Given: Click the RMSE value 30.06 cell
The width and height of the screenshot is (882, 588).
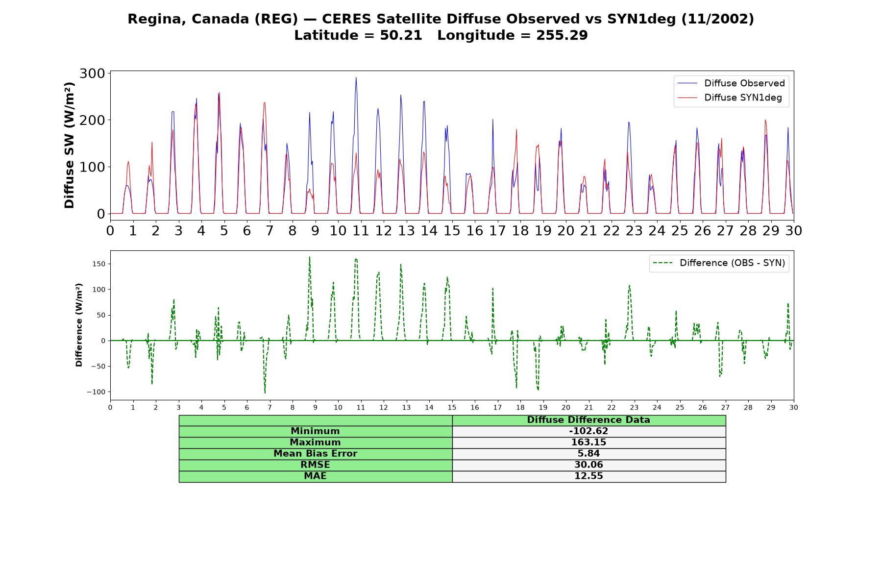Looking at the screenshot, I should point(588,465).
